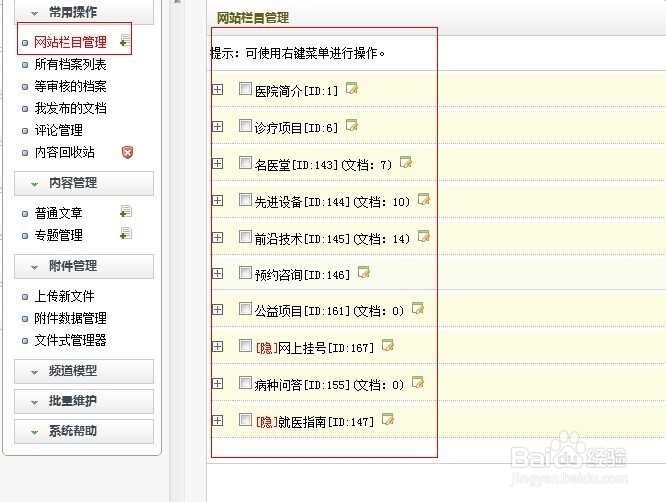Viewport: 666px width, 502px height.
Task: Expand the 就医指南 node
Action: (x=217, y=420)
